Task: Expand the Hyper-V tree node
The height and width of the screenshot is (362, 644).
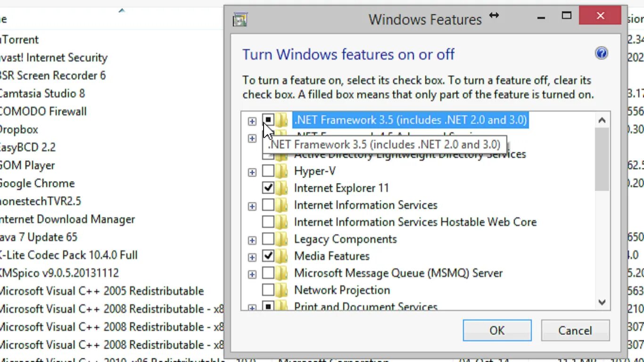Action: (x=252, y=172)
